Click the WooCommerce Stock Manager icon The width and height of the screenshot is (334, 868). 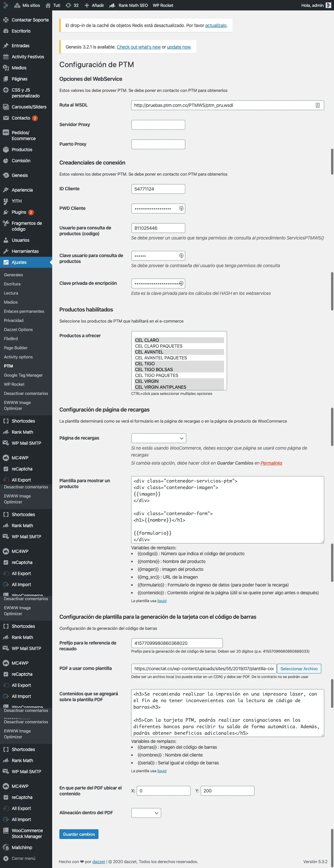tap(6, 831)
